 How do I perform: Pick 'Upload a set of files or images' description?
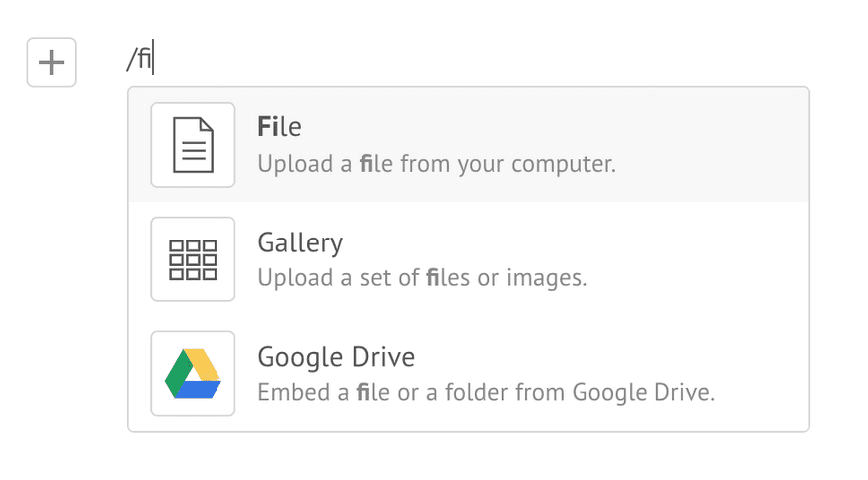pyautogui.click(x=422, y=278)
